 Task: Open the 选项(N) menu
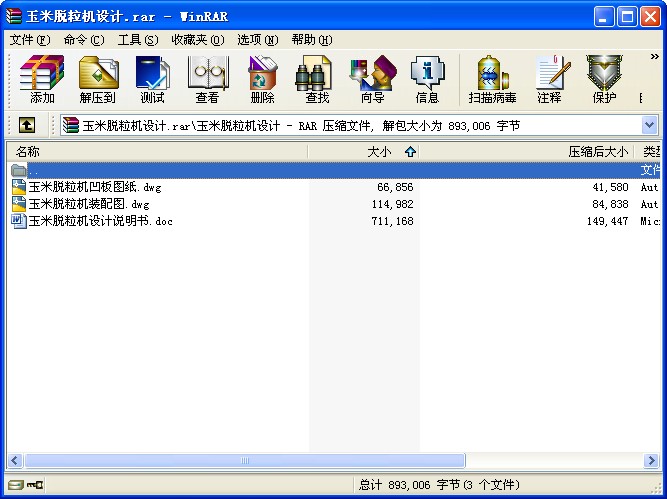click(258, 40)
